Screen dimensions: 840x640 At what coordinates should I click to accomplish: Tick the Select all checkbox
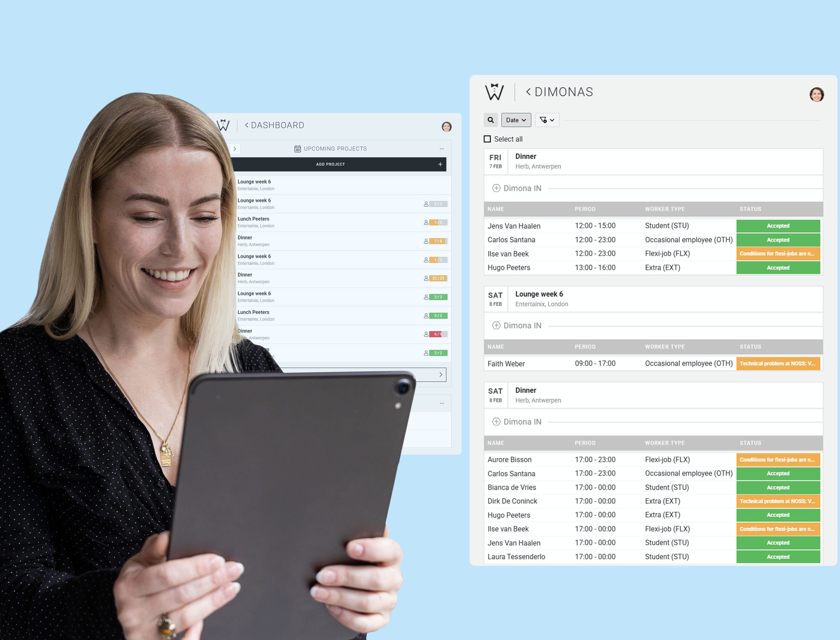tap(487, 139)
